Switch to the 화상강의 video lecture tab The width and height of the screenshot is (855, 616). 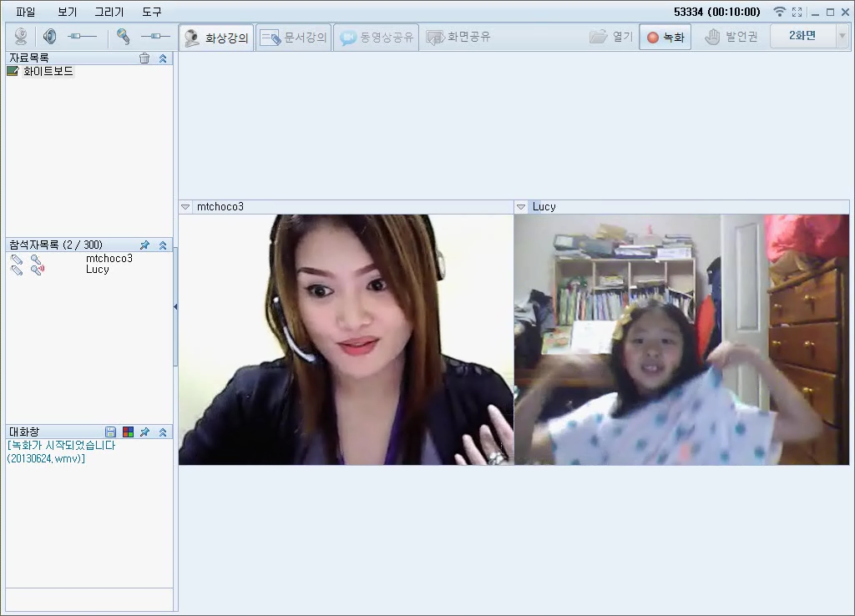click(x=216, y=38)
